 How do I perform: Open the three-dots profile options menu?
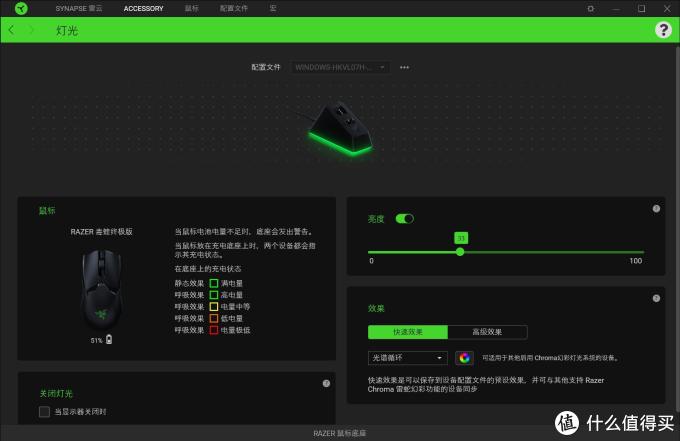point(405,67)
